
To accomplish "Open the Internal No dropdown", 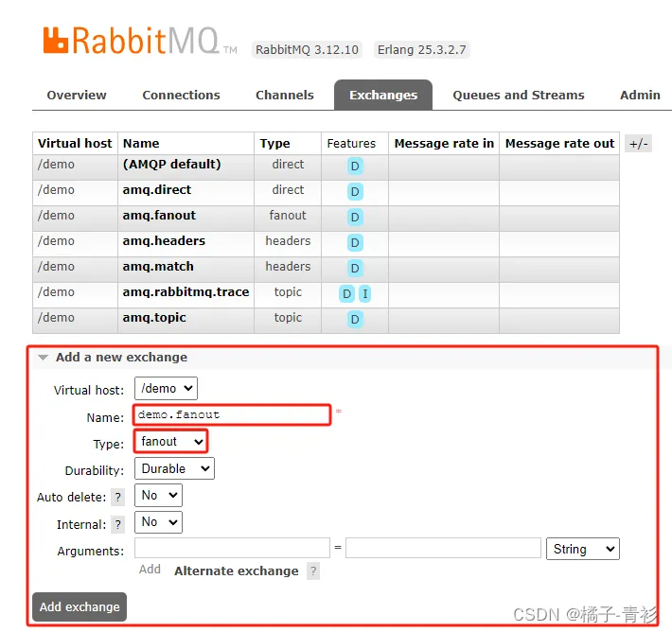I will click(158, 522).
